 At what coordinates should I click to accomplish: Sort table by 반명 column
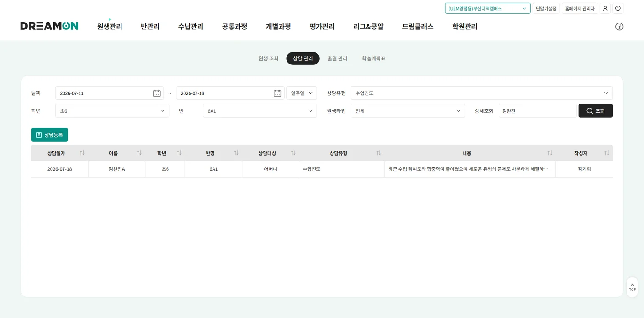coord(236,153)
